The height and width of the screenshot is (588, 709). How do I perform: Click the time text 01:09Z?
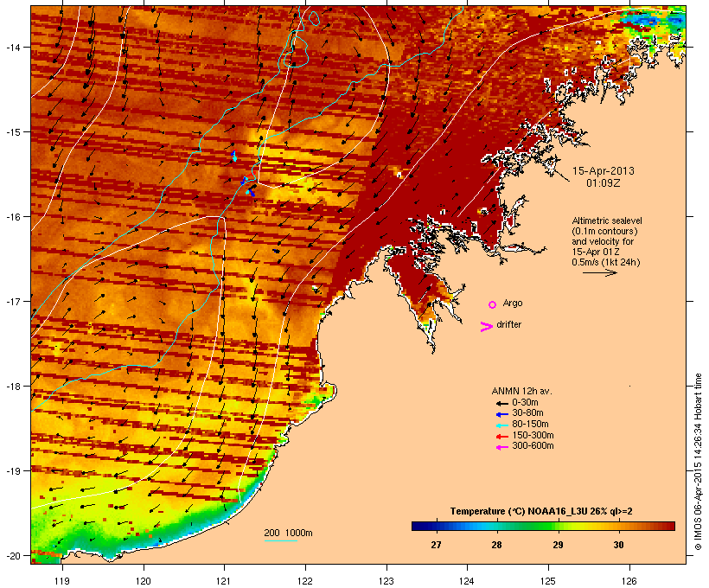coord(604,183)
